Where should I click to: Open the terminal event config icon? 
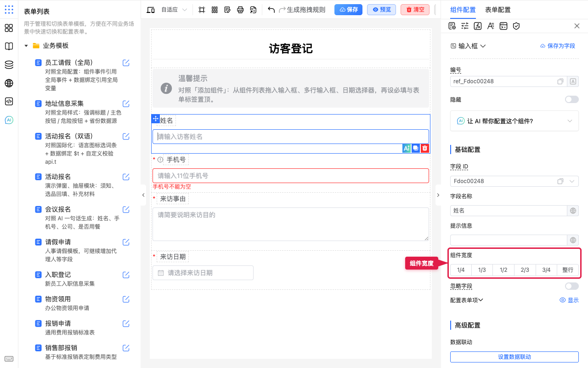point(503,26)
